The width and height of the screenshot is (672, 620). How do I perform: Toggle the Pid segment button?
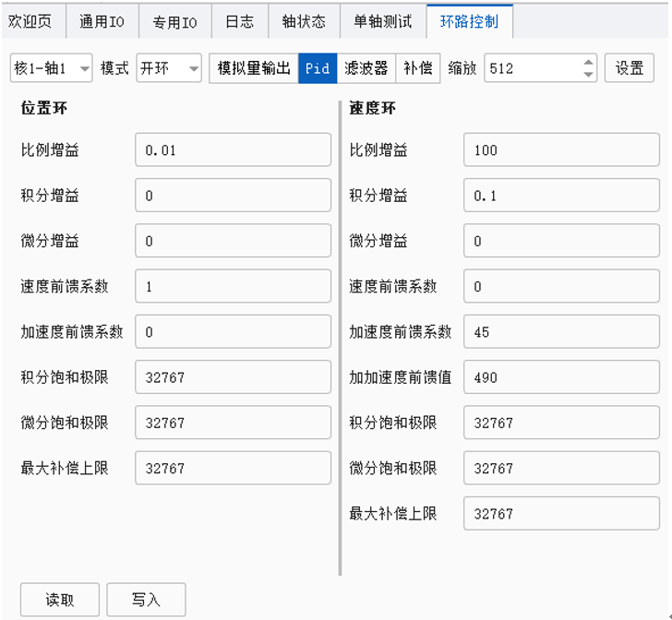tap(318, 68)
